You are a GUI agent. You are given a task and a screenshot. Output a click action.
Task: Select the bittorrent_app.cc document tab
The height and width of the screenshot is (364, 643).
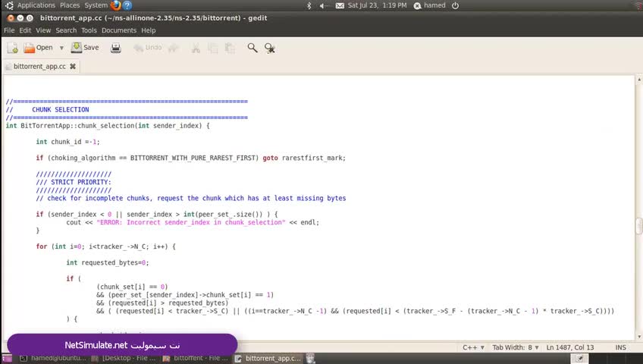coord(39,67)
